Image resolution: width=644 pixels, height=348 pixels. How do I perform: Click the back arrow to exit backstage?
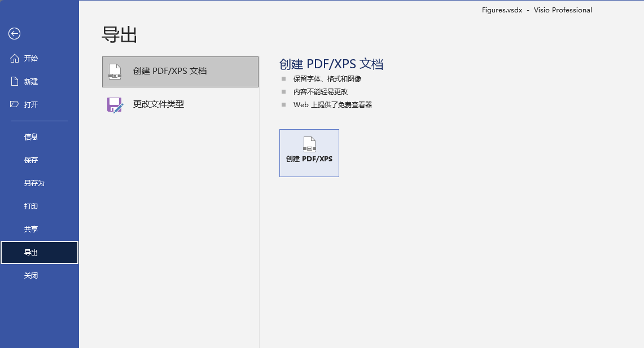tap(14, 34)
